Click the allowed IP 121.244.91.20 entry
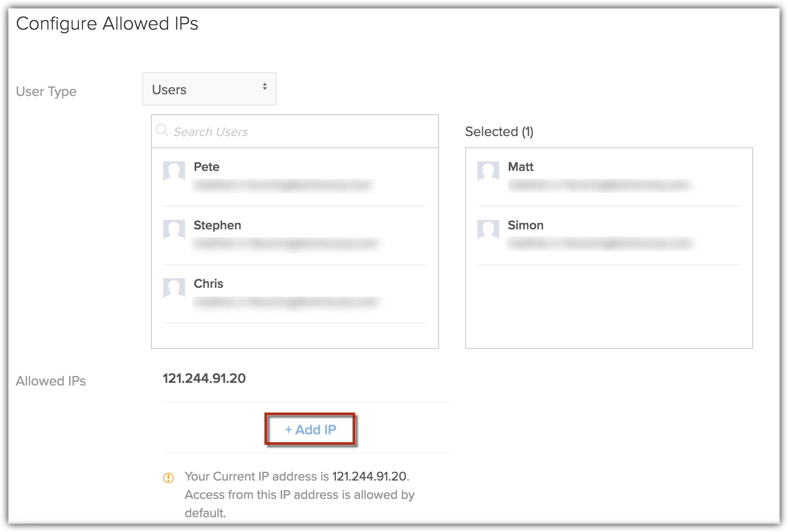This screenshot has width=788, height=532. [x=204, y=379]
